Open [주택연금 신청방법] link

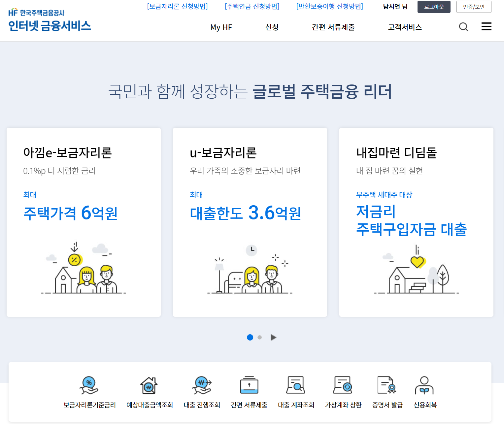[252, 7]
